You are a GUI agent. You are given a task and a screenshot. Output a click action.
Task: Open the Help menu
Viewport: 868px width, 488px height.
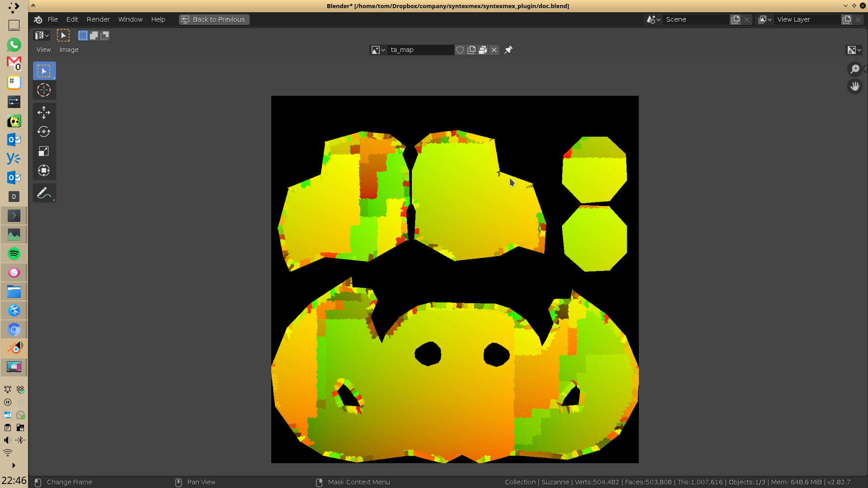click(158, 19)
